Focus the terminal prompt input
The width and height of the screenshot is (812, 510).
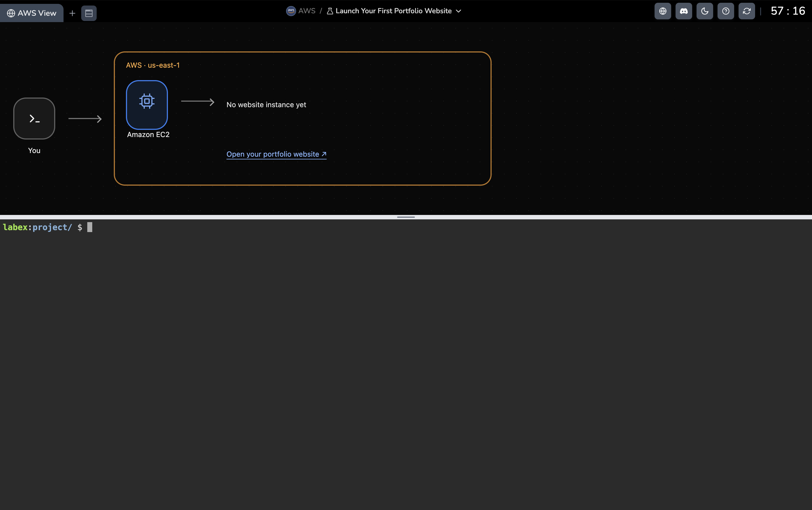pos(90,227)
